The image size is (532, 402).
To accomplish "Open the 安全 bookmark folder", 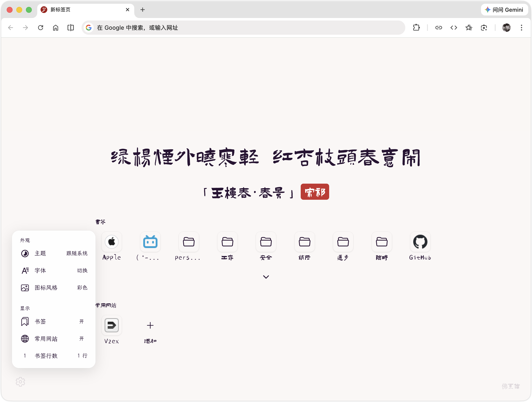I will (266, 242).
